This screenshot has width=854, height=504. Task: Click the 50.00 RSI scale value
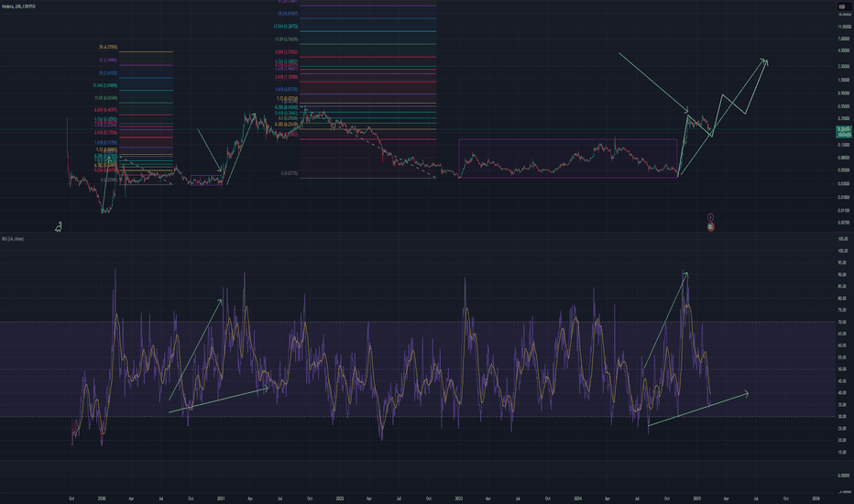tap(843, 369)
